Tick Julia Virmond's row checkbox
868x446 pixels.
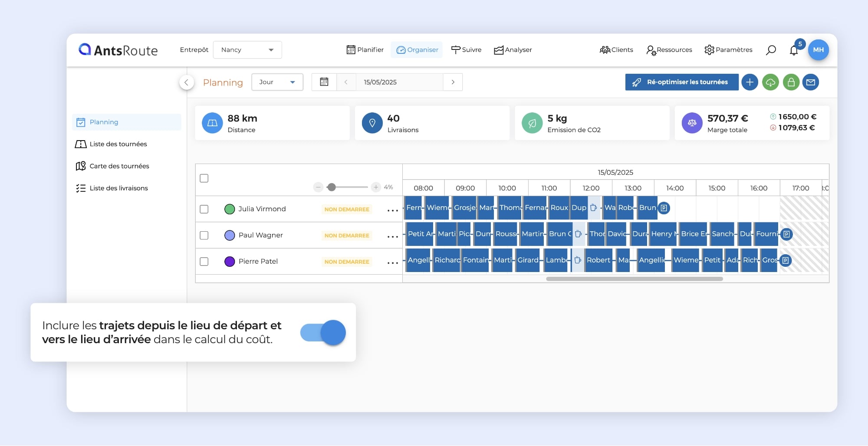(x=204, y=209)
